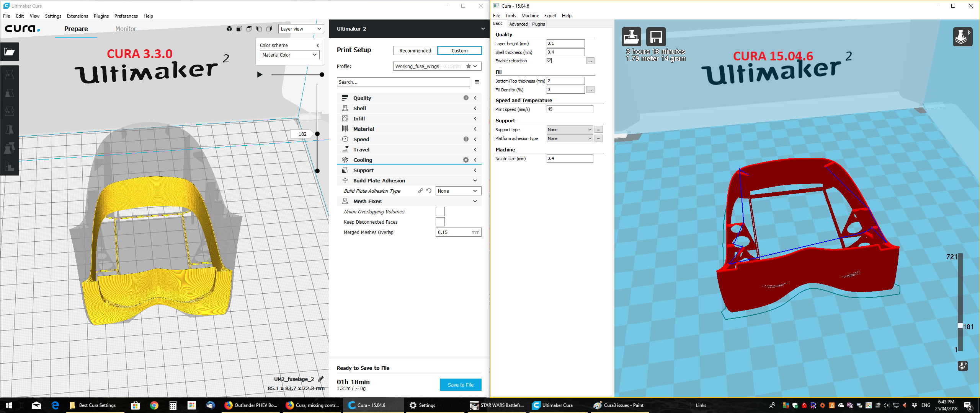Select Custom print setup mode
Screen dimensions: 980x413
(x=459, y=50)
